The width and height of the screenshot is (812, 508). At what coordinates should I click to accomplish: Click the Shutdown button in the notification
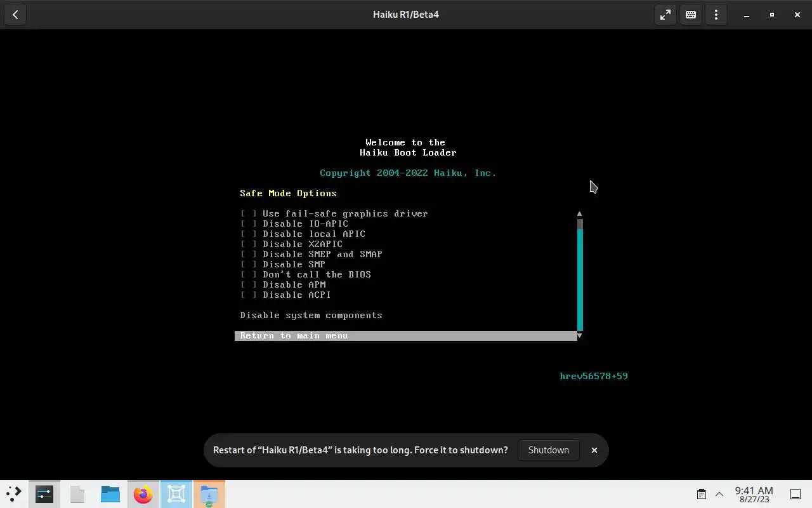(x=549, y=450)
